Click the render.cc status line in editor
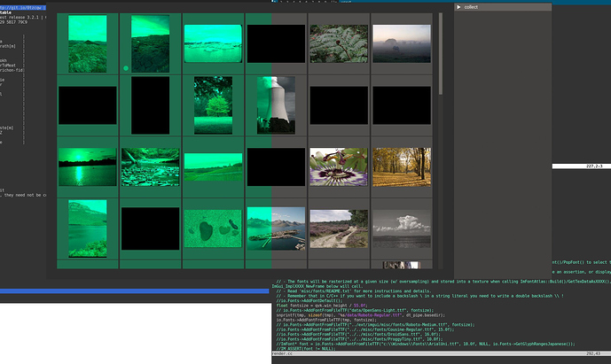611x364 pixels. coord(283,354)
